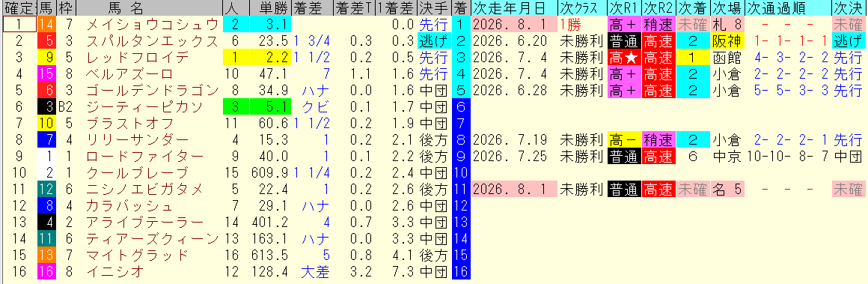Image resolution: width=868 pixels, height=284 pixels.
Task: Click the 人 popularity column header
Action: (236, 7)
